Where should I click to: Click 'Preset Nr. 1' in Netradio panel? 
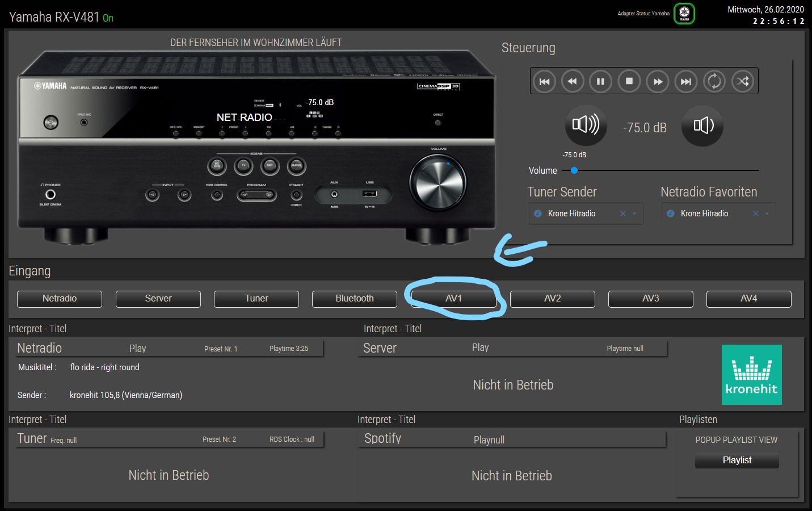pyautogui.click(x=221, y=349)
